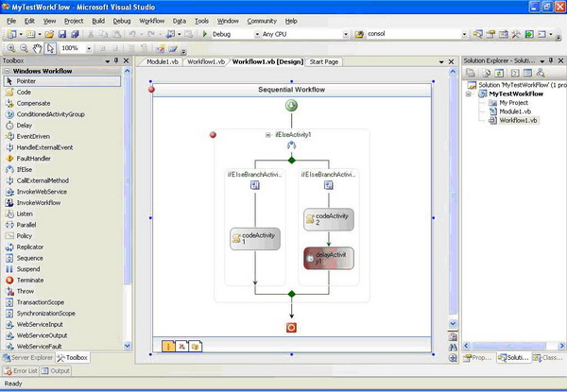
Task: Choose the EventDriven toolbox item
Action: (33, 137)
